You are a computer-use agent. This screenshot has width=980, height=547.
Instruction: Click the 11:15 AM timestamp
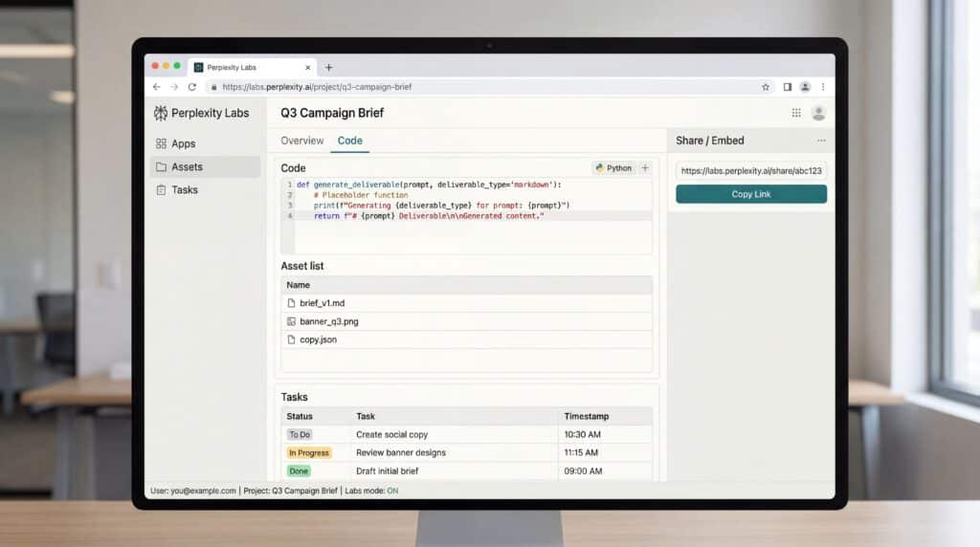pyautogui.click(x=581, y=452)
